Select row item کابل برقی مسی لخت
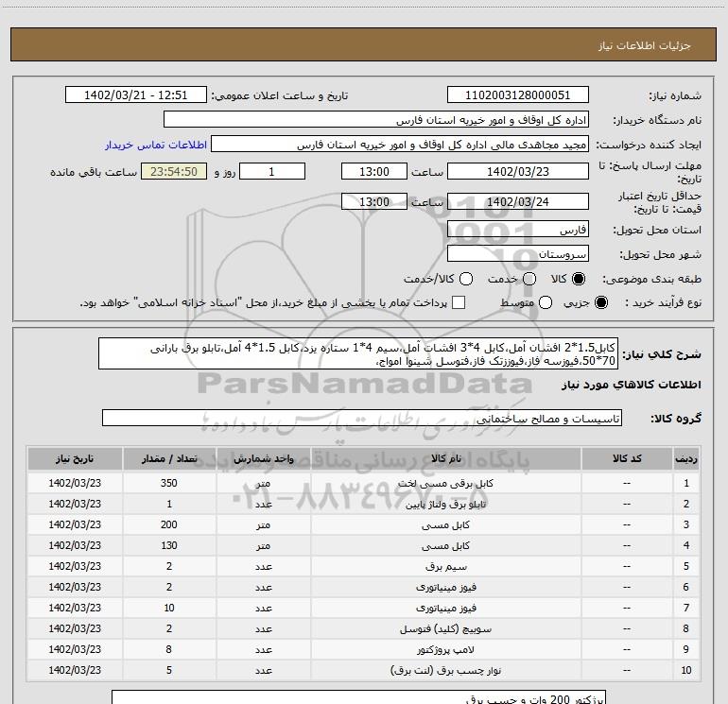728x704 pixels. coord(445,483)
